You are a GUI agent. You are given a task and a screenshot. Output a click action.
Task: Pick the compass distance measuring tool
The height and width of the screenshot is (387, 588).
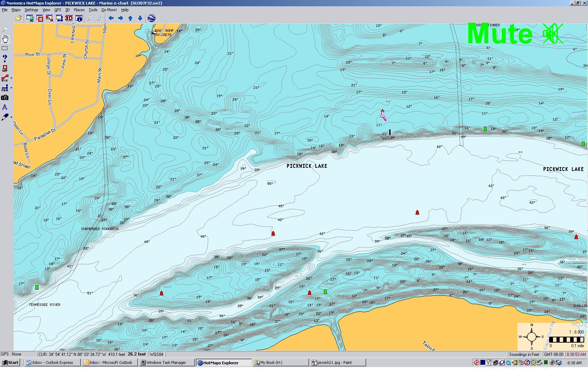tap(5, 108)
